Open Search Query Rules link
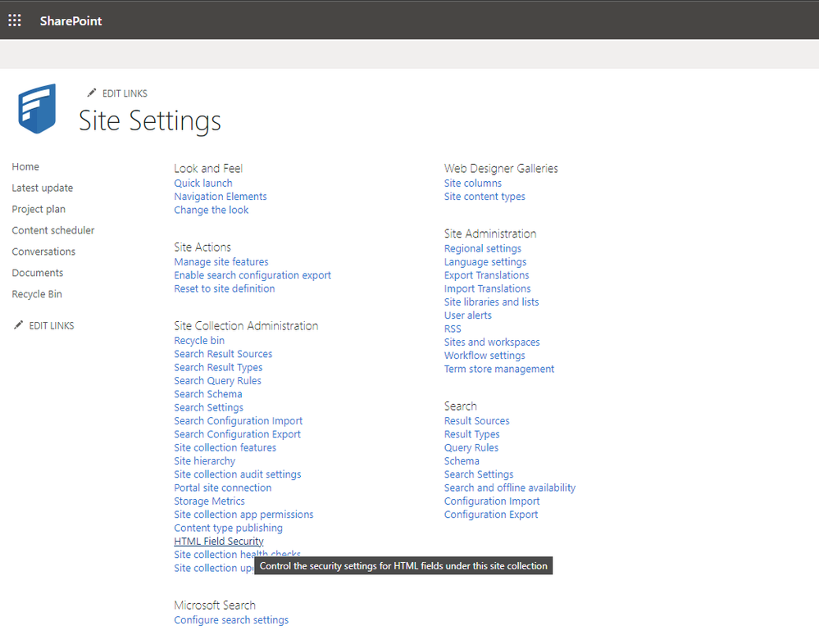This screenshot has width=819, height=644. [x=218, y=381]
